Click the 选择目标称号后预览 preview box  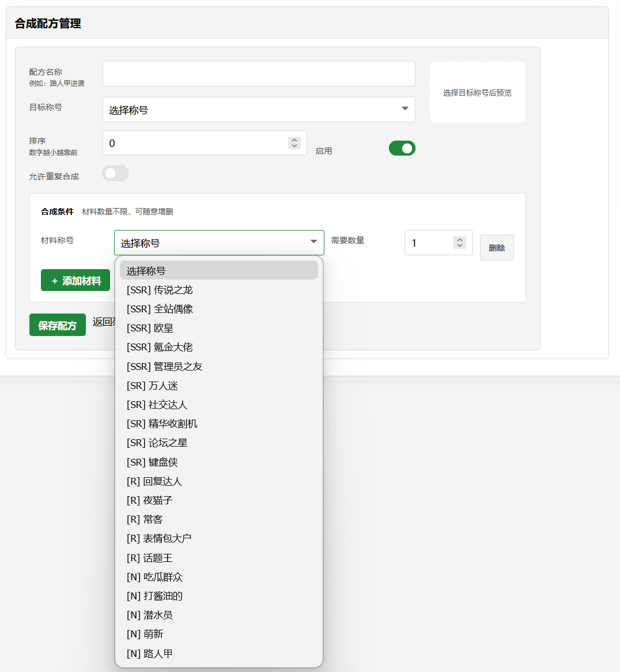coord(477,93)
